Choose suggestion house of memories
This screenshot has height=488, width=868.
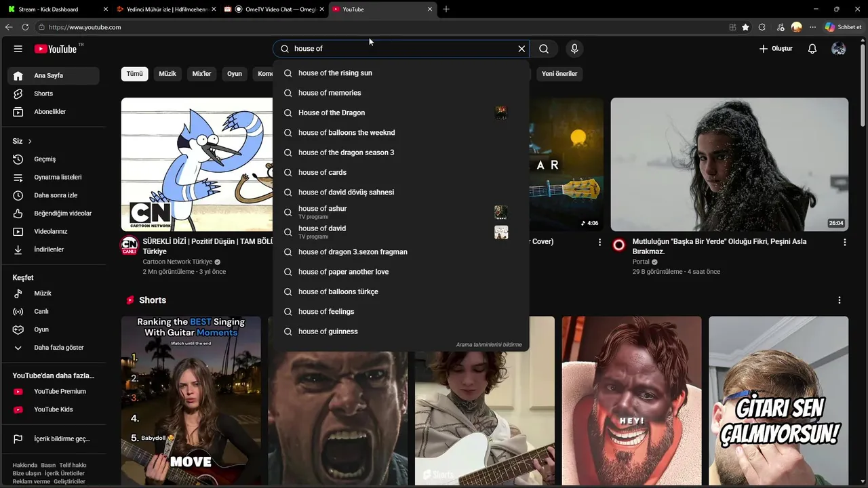[x=401, y=93]
